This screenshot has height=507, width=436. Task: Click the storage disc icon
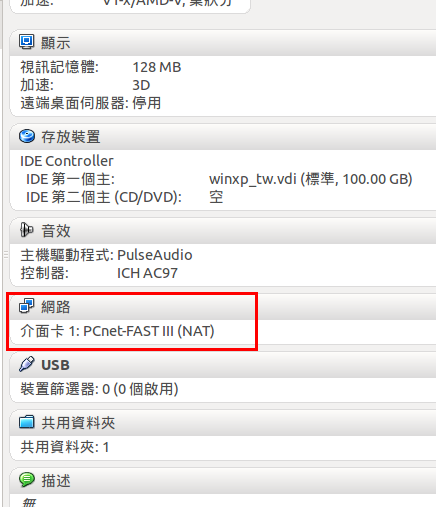(x=27, y=136)
